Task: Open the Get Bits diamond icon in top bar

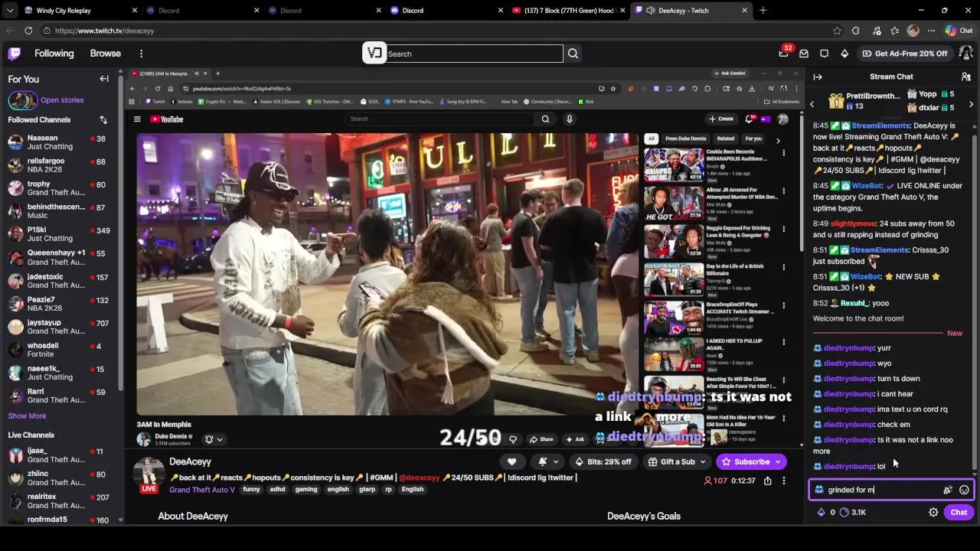Action: coord(844,54)
